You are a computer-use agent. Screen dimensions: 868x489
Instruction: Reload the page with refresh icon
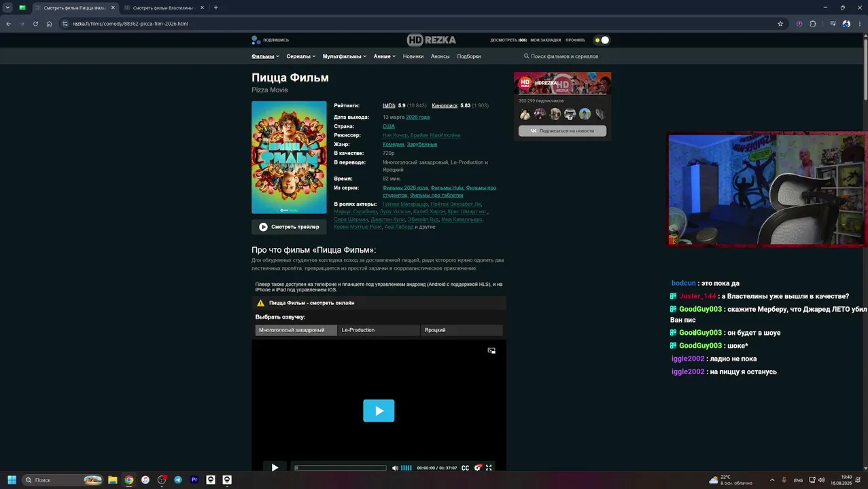tap(35, 24)
